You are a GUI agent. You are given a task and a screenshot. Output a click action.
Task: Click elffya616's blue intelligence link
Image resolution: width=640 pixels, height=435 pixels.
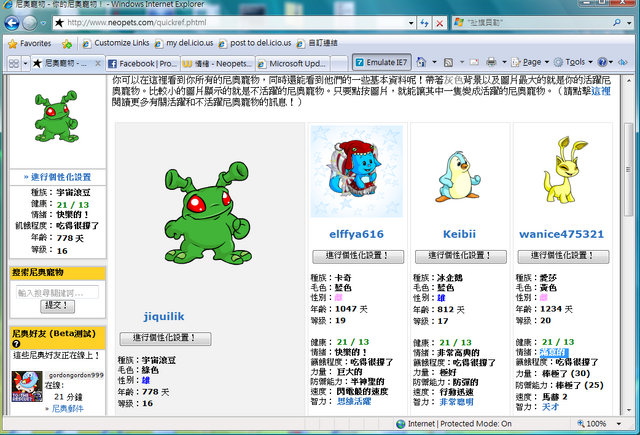pos(354,402)
